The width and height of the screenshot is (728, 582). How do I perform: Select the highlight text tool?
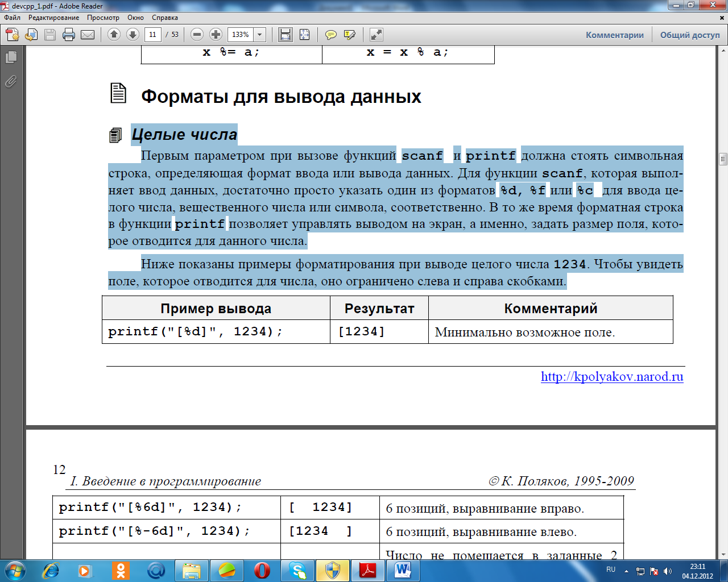click(x=350, y=35)
